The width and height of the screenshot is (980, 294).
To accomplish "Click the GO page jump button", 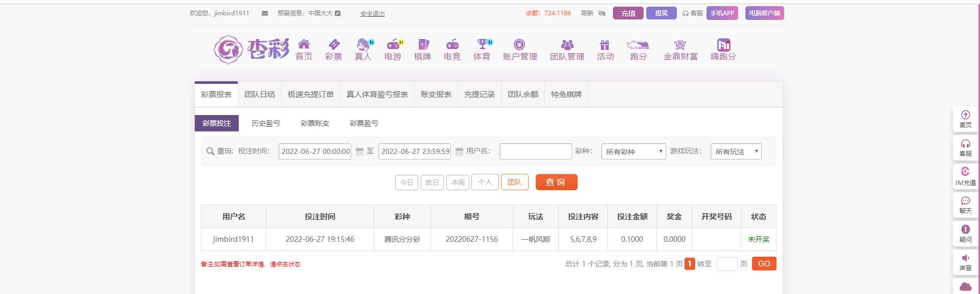I will coord(764,264).
